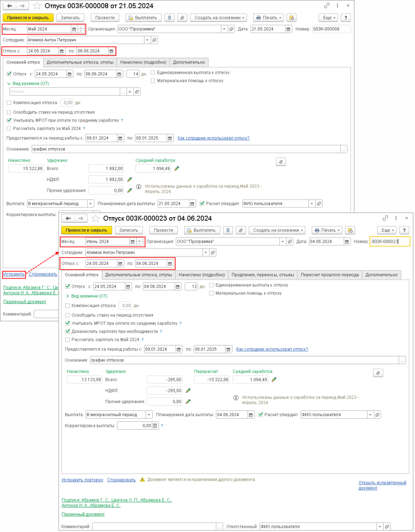Open calculator for Корректировка выплаты field
This screenshot has width=415, height=532.
click(x=155, y=425)
